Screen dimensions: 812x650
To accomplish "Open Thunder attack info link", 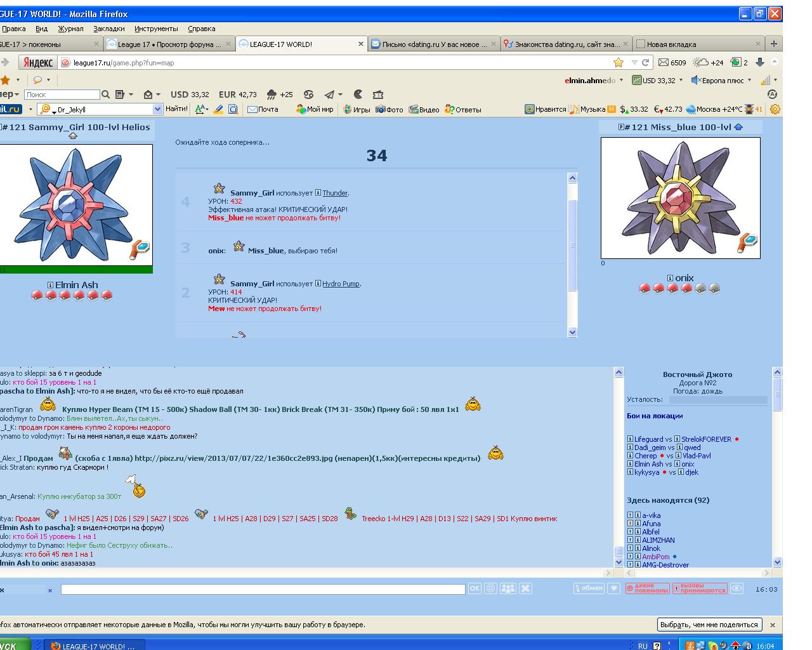I will tap(335, 193).
